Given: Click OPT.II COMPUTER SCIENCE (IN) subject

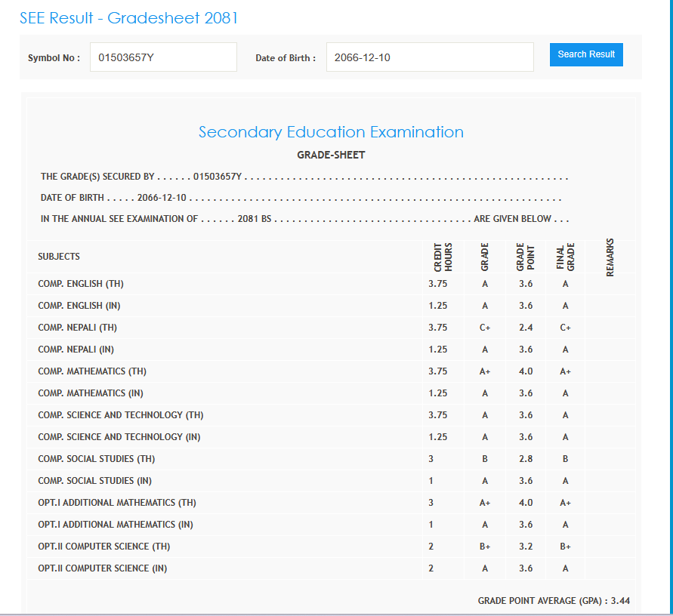Looking at the screenshot, I should (102, 568).
